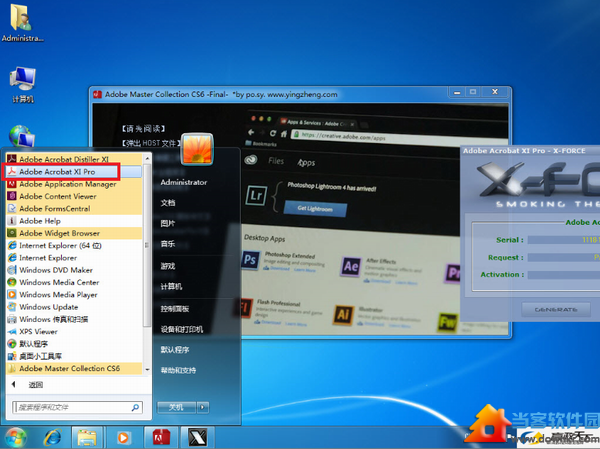Screen dimensions: 600x449
Task: Click the programs list scrollbar thumb
Action: (x=147, y=245)
